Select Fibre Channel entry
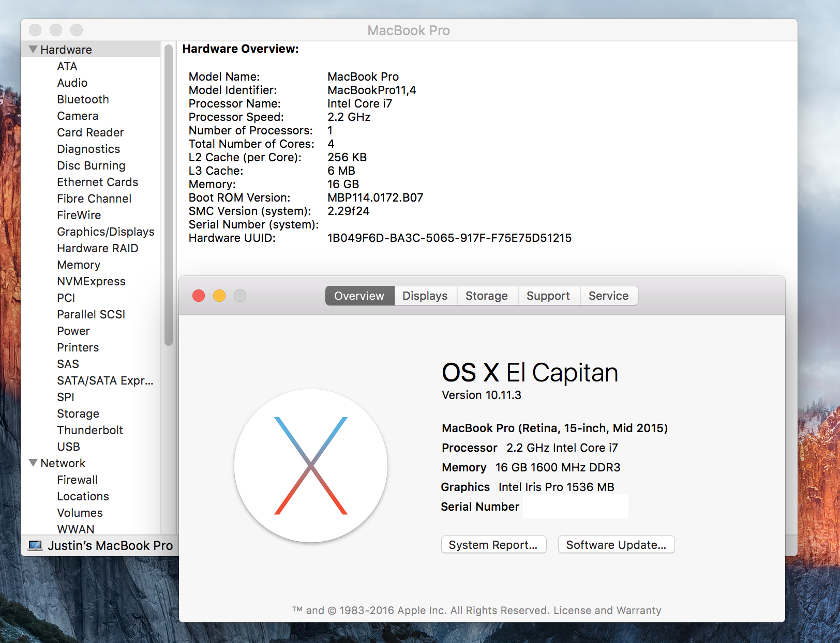Screen dimensions: 840x643 pos(94,198)
